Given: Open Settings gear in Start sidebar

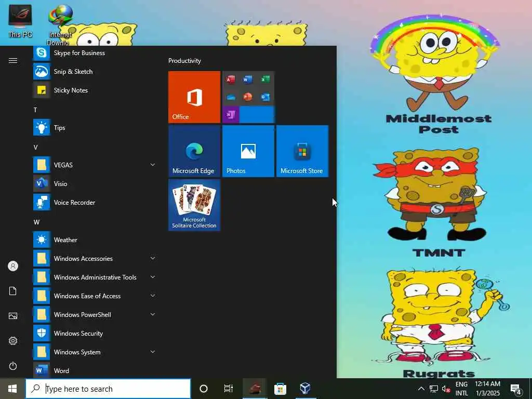Looking at the screenshot, I should [x=13, y=341].
